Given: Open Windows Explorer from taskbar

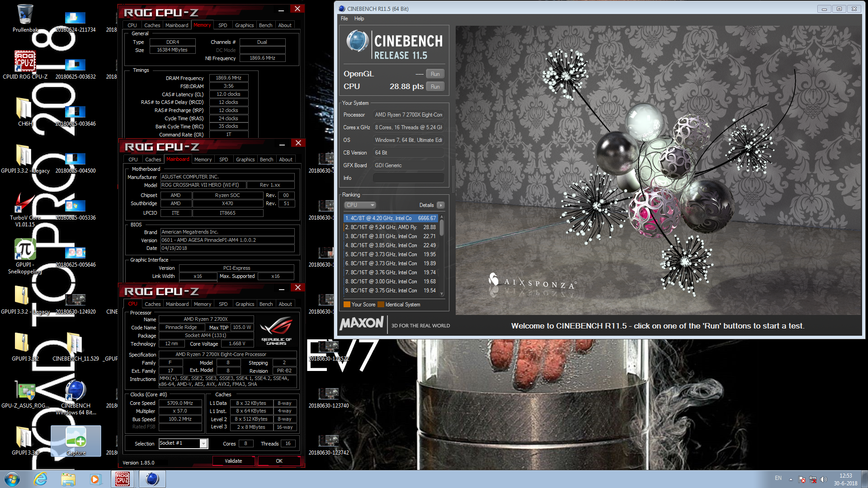Looking at the screenshot, I should click(68, 479).
